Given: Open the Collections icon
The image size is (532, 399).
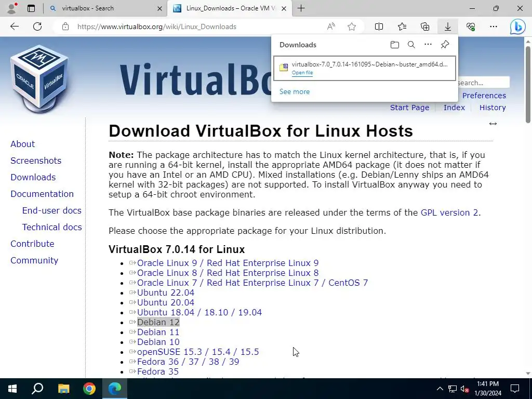Looking at the screenshot, I should pyautogui.click(x=425, y=26).
